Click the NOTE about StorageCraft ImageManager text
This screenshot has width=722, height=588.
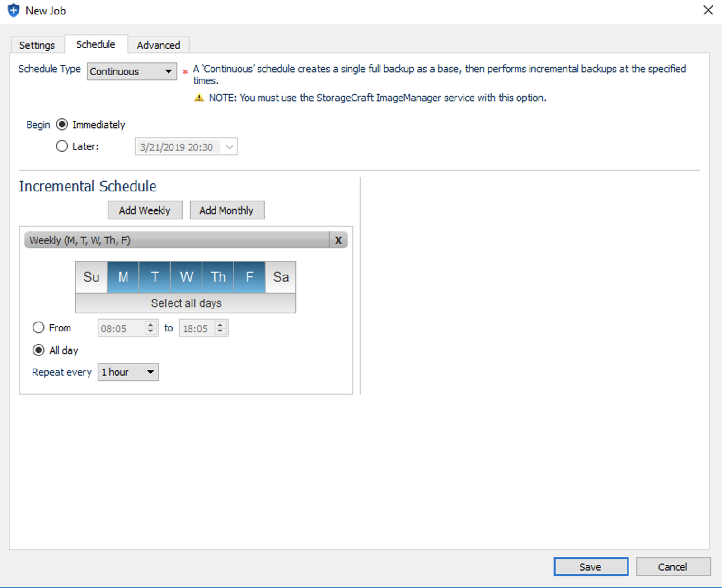coord(377,98)
